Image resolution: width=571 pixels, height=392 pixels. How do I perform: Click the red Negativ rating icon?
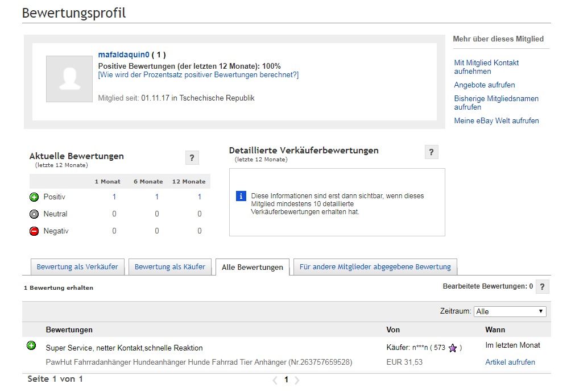pyautogui.click(x=34, y=231)
